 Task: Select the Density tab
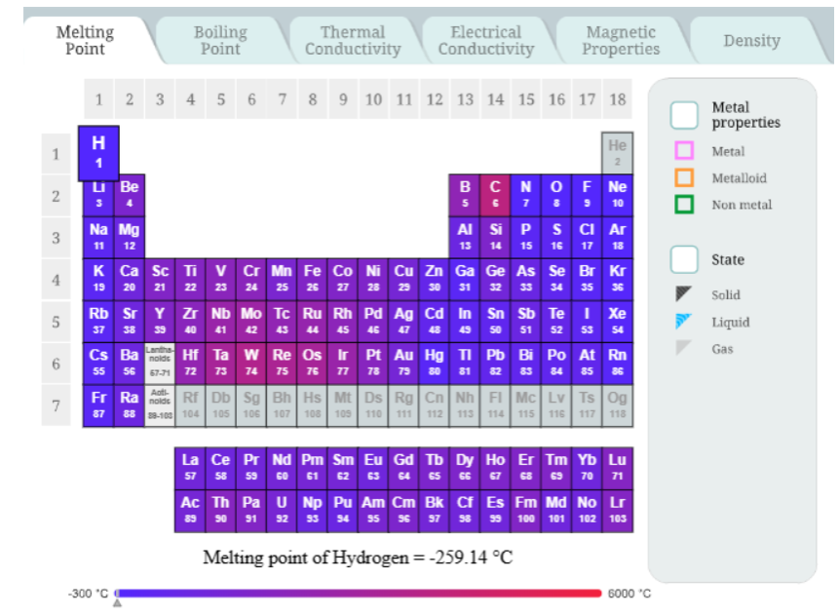point(751,40)
